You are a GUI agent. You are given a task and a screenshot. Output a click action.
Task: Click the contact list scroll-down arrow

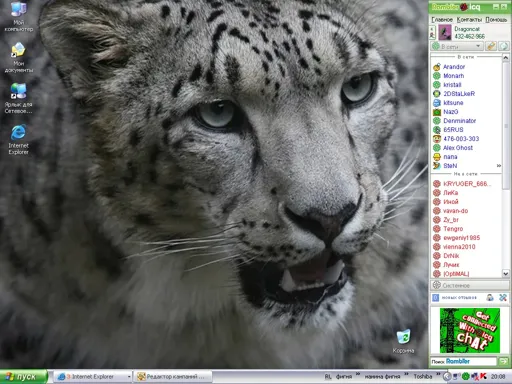click(x=506, y=273)
